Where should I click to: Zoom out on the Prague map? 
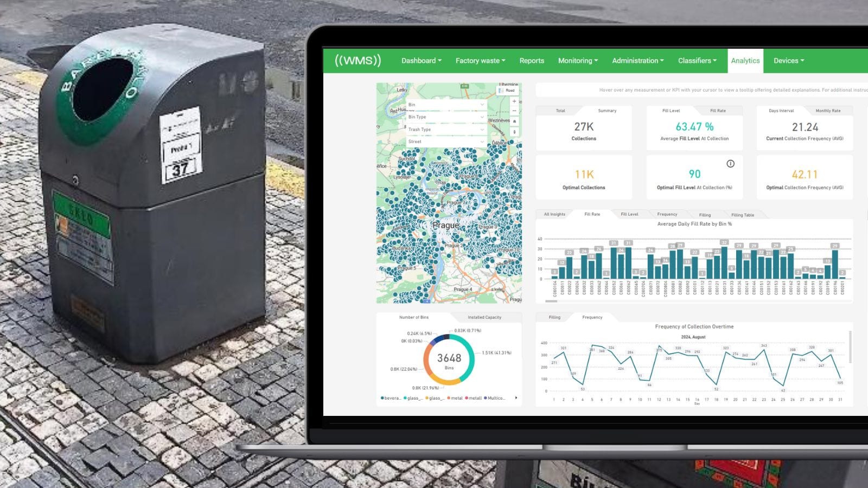514,111
